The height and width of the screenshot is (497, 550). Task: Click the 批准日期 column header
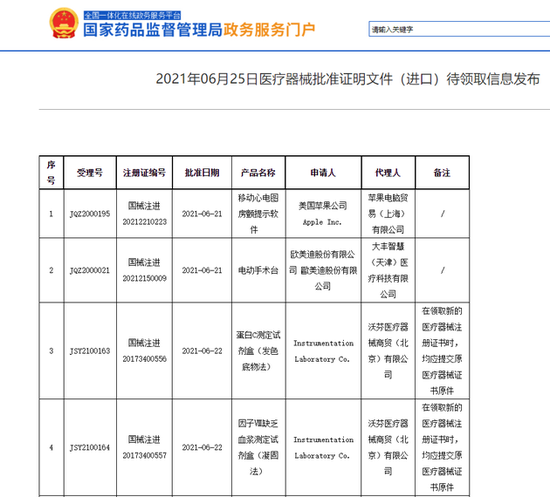[202, 173]
